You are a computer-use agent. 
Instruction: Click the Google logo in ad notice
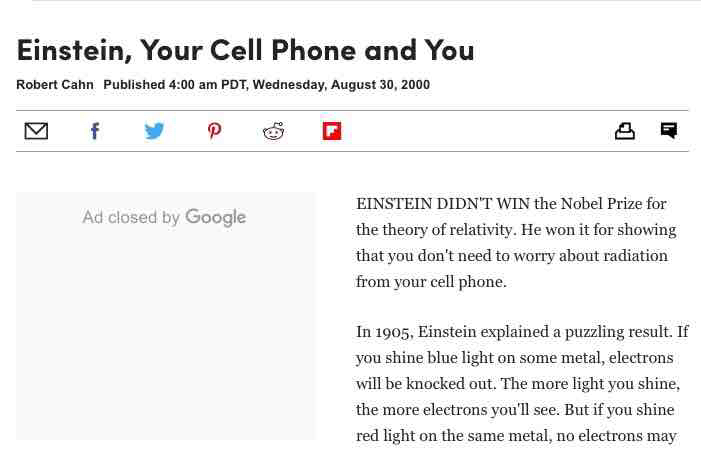(216, 218)
